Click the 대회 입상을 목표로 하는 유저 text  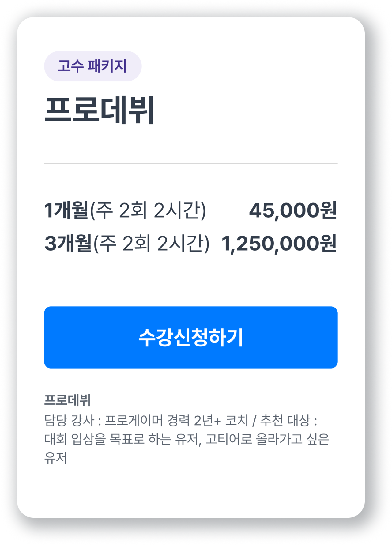[123, 439]
